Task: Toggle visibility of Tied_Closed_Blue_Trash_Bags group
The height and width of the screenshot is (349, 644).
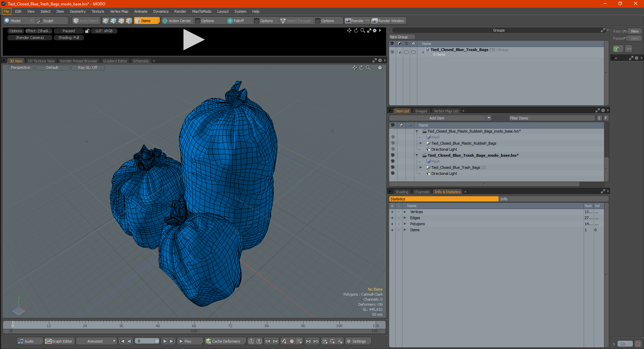Action: point(392,52)
